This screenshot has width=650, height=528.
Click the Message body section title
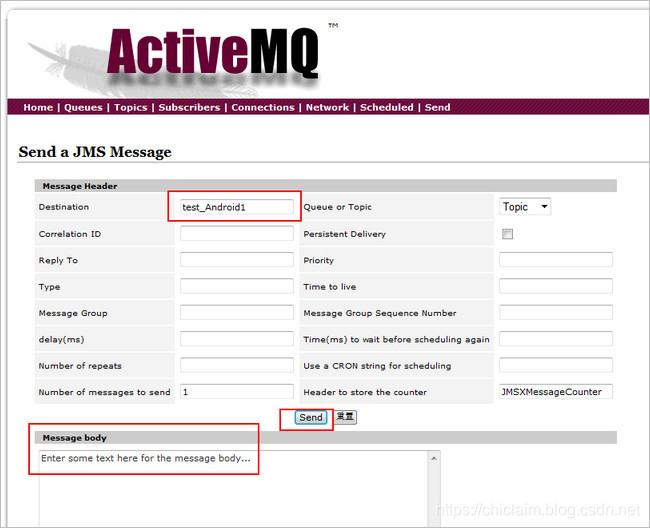tap(75, 438)
